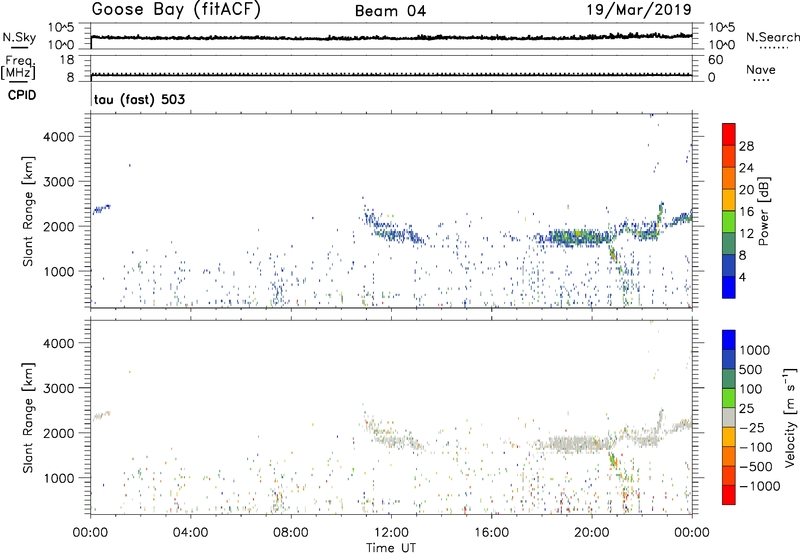Click the "28" label on Power colorbar
This screenshot has height=554, width=800.
pyautogui.click(x=746, y=146)
